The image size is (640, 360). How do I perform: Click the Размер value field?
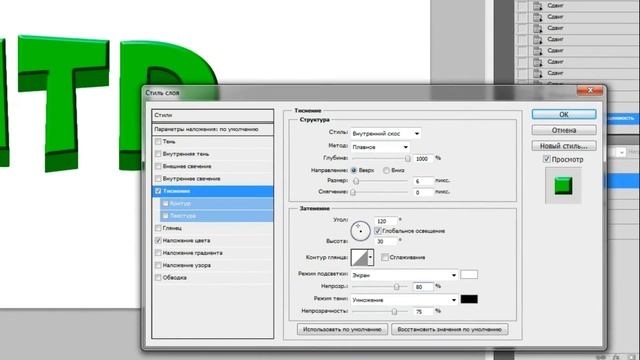point(423,181)
